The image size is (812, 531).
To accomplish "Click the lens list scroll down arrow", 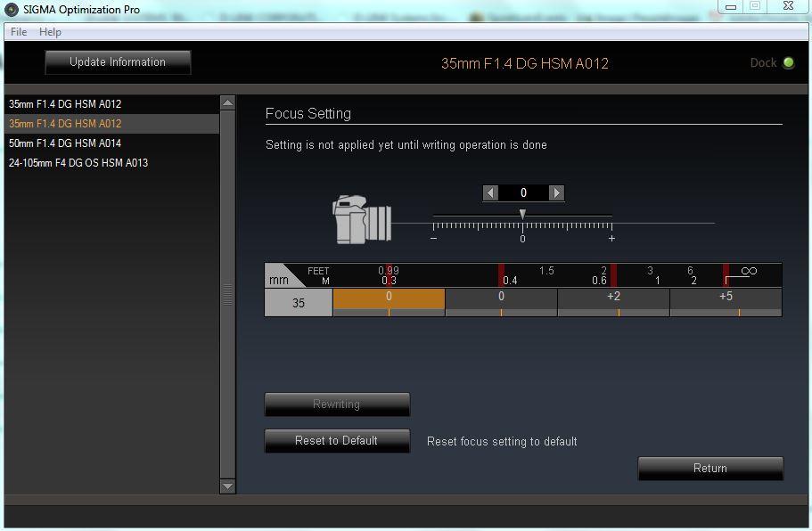I will tap(228, 486).
